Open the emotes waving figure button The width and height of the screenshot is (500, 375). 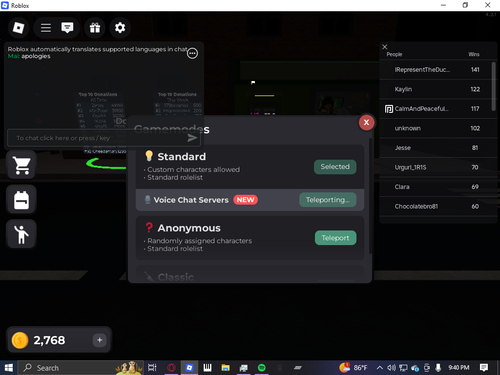(22, 234)
